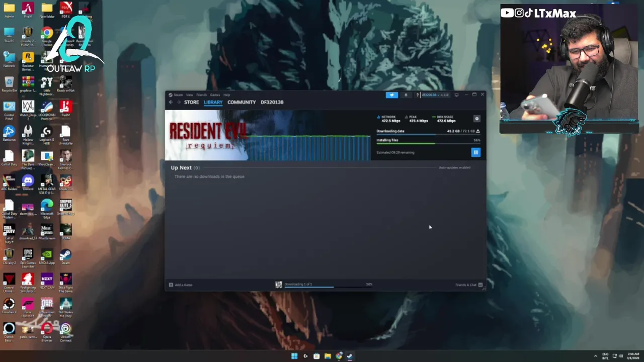Click the Steam announcements megaphone button

pyautogui.click(x=391, y=95)
